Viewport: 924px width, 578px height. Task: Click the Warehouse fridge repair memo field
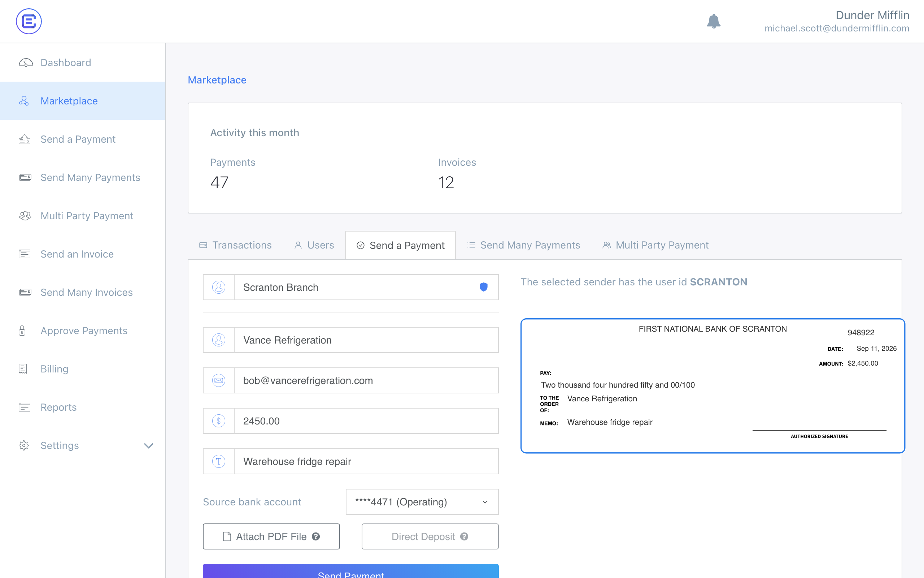tap(350, 461)
